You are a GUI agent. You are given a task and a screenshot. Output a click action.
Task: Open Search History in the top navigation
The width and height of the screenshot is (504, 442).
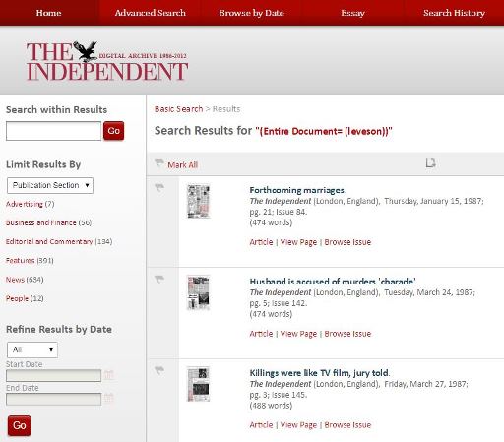pyautogui.click(x=454, y=13)
